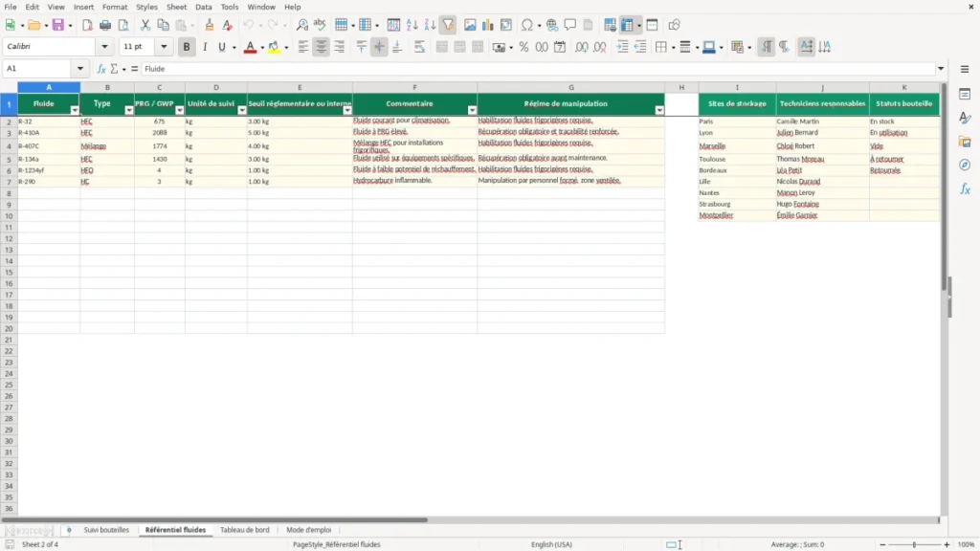Open the Commentaire column filter dropdown

(x=472, y=110)
